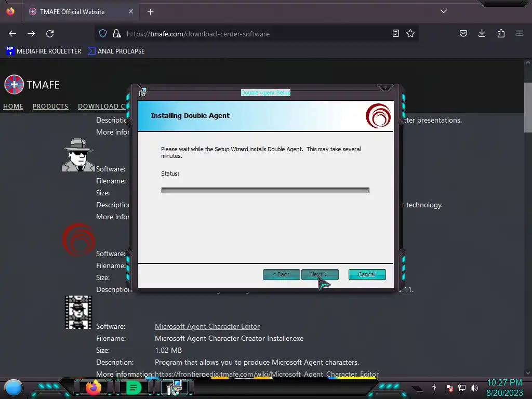
Task: Open the second bookmark toolbar item
Action: tap(116, 51)
